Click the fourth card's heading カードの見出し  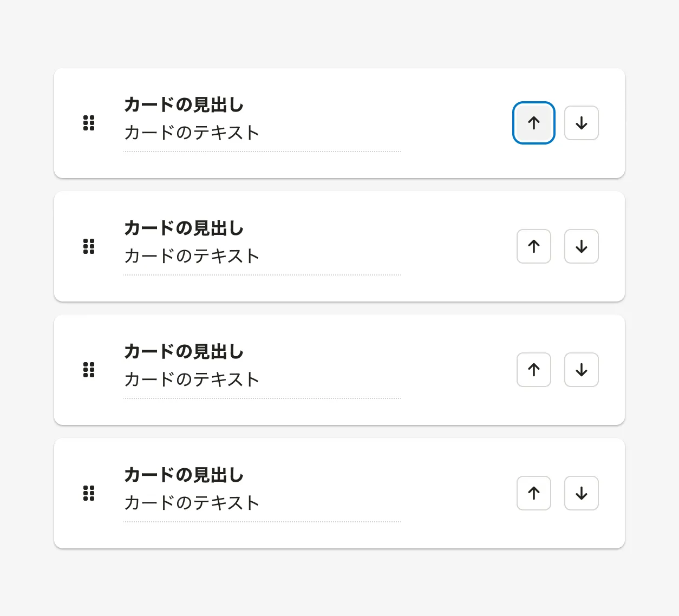coord(184,475)
